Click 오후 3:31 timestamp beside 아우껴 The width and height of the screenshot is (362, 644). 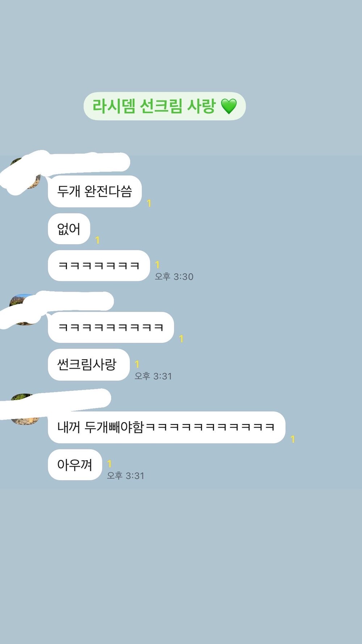click(126, 475)
